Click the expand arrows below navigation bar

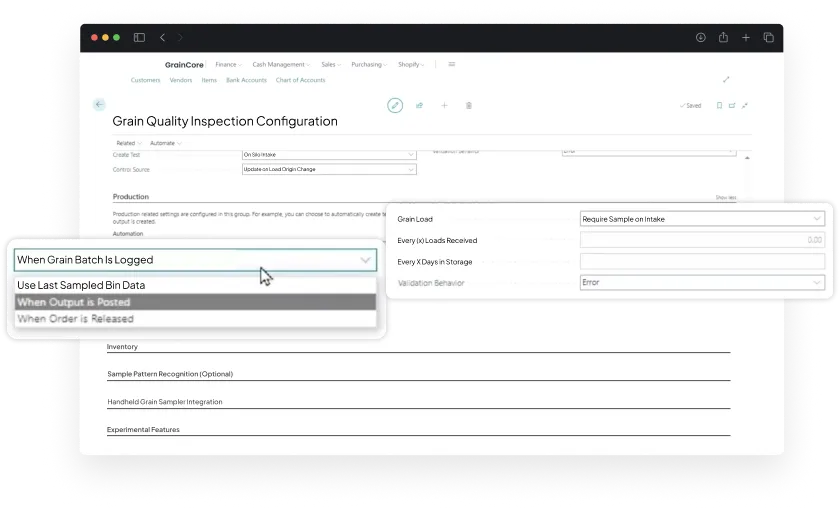click(x=726, y=80)
